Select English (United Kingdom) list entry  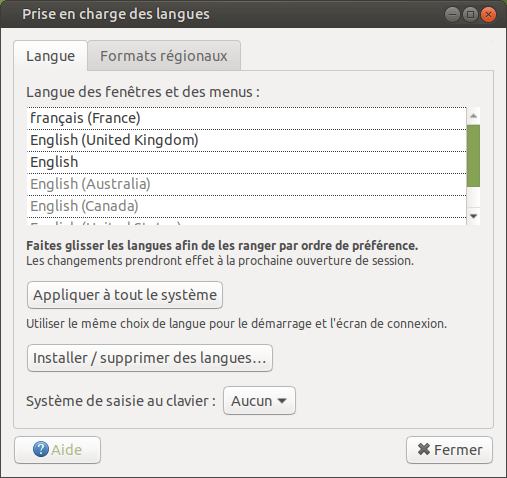246,140
